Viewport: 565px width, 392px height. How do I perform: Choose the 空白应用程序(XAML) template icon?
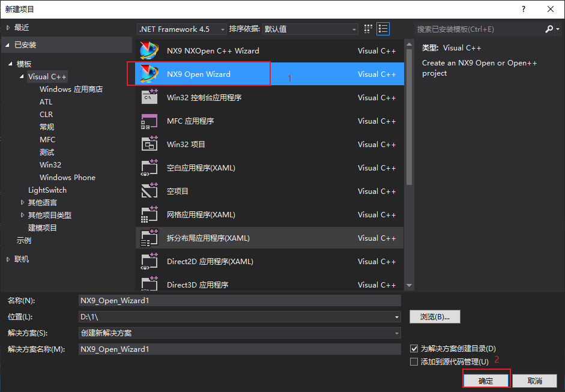tap(149, 168)
